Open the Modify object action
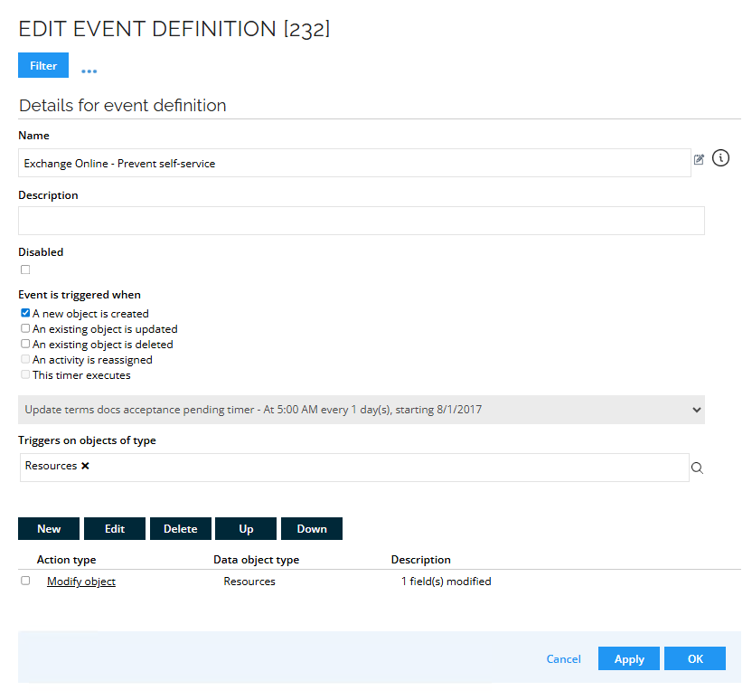 click(x=80, y=581)
